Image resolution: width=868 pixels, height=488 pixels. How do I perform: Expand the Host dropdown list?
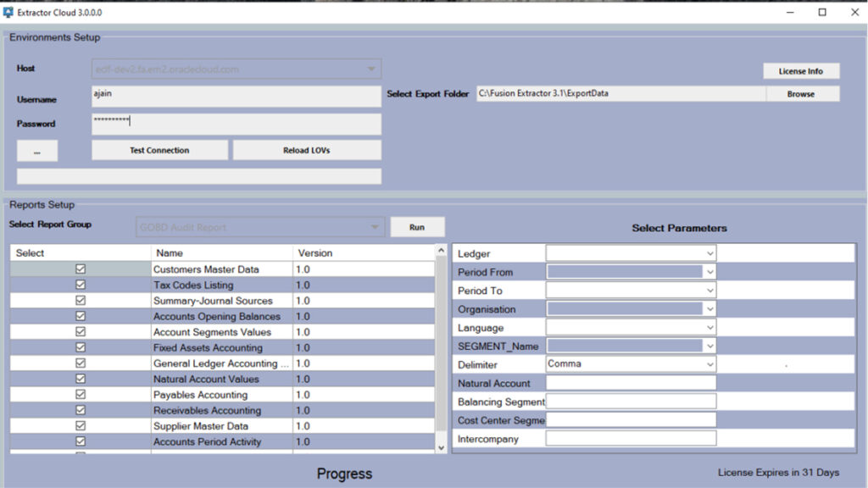[x=370, y=69]
